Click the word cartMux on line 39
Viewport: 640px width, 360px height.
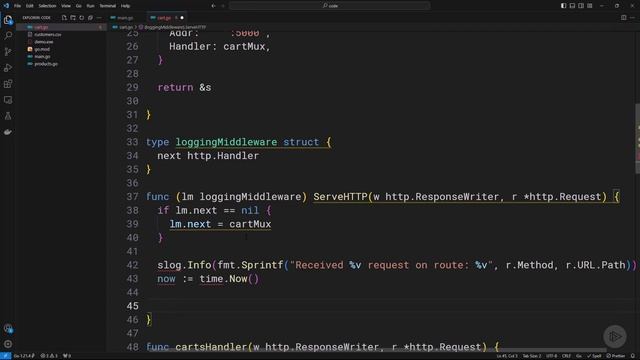pyautogui.click(x=250, y=224)
